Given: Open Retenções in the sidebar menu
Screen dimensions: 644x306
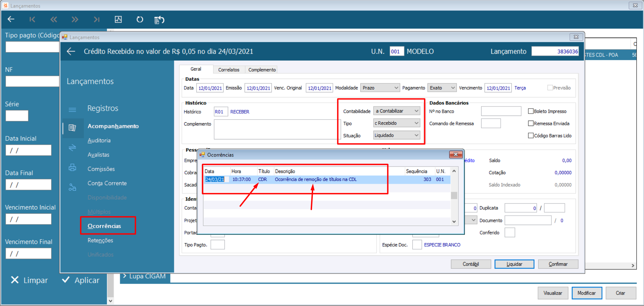Looking at the screenshot, I should point(100,241).
